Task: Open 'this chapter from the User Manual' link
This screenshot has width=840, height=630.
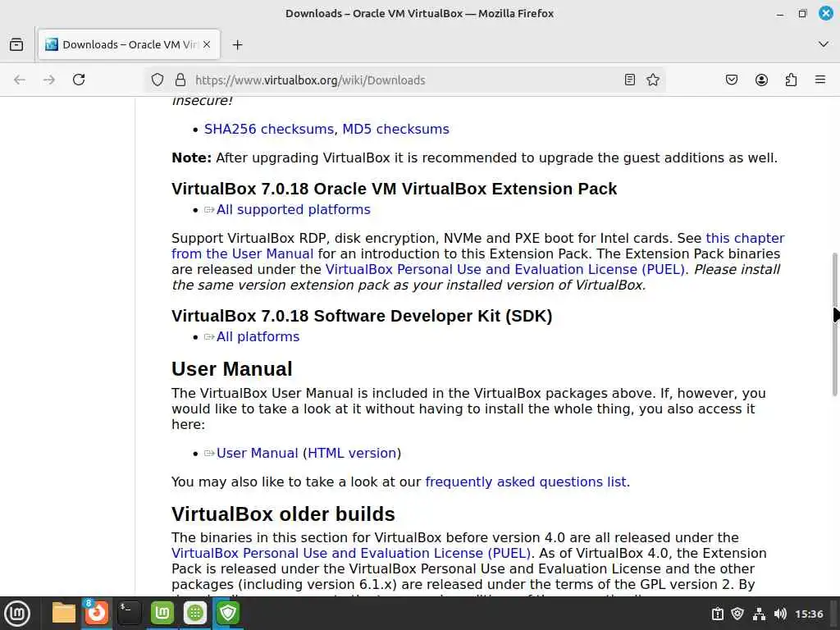Action: (478, 246)
